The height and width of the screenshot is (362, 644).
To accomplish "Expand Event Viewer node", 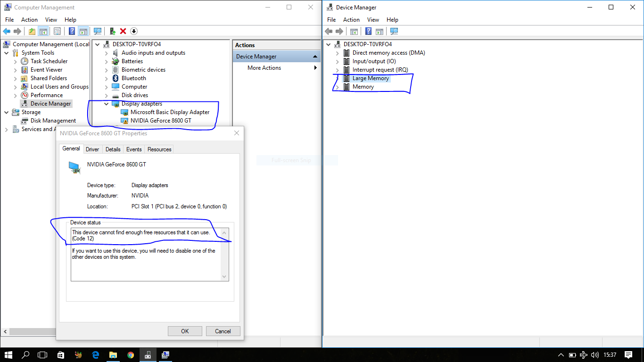I will [x=16, y=70].
